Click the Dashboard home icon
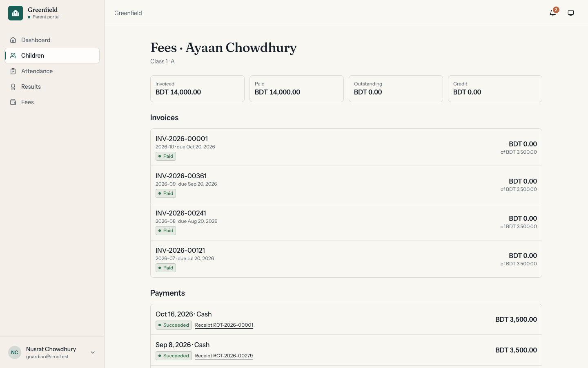This screenshot has height=368, width=588. pyautogui.click(x=13, y=40)
